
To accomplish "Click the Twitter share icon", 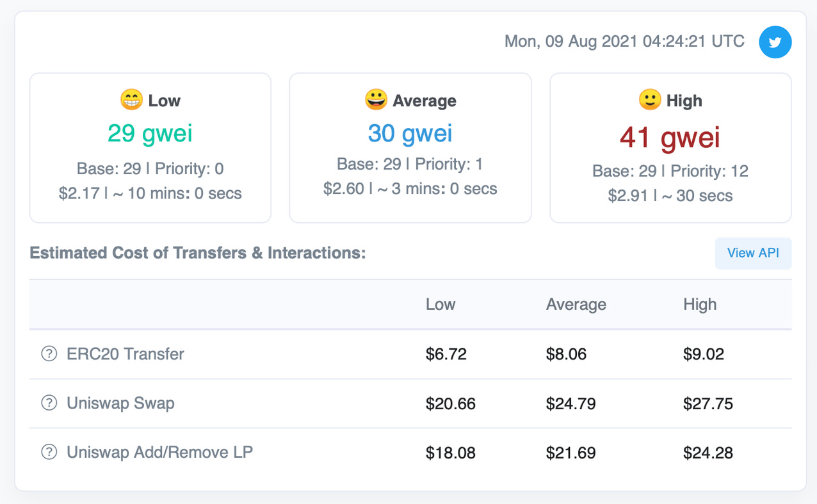I will click(775, 42).
